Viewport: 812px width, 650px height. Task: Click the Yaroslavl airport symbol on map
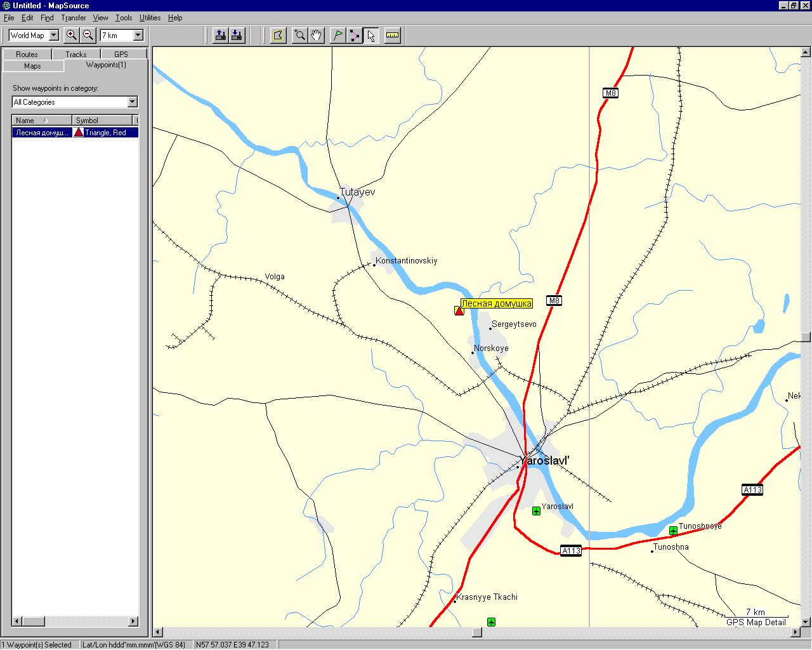click(536, 510)
